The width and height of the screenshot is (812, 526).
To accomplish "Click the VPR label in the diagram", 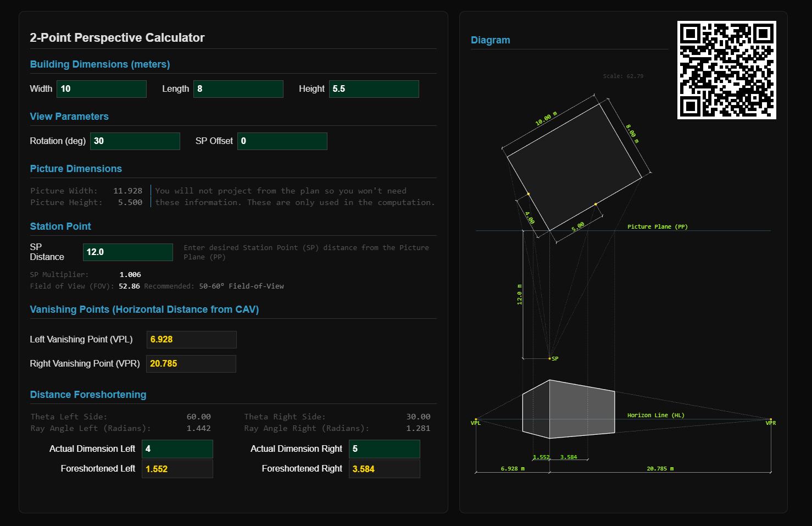I will coord(771,423).
